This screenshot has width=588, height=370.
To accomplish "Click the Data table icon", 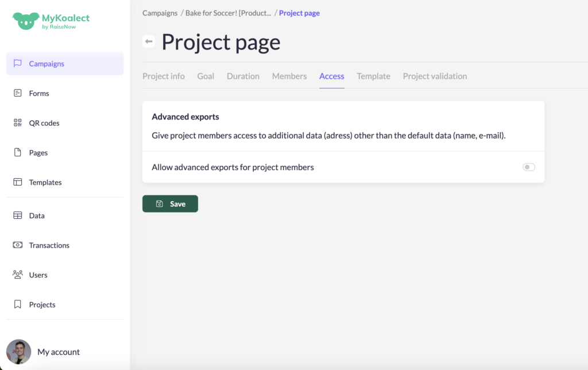I will (18, 215).
